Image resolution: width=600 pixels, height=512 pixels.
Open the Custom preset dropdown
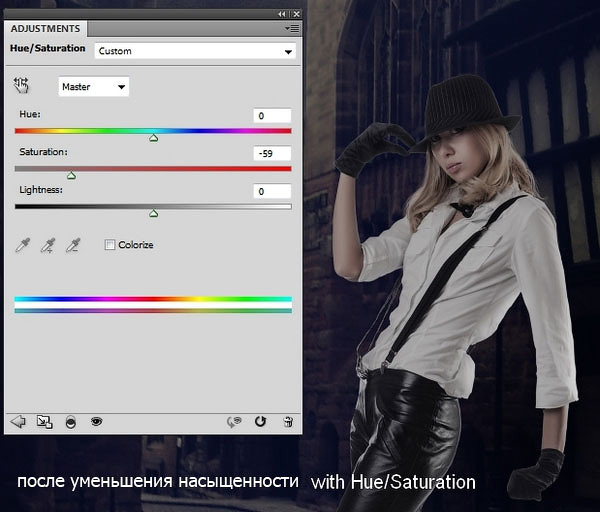coord(195,51)
